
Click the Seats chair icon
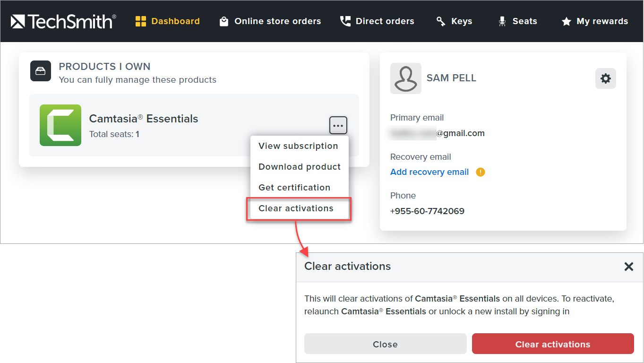[502, 21]
